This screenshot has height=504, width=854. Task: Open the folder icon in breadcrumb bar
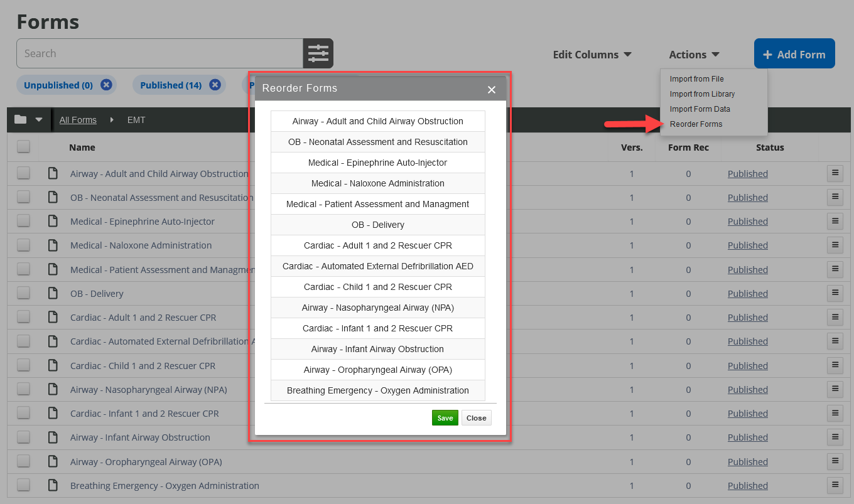[x=21, y=119]
